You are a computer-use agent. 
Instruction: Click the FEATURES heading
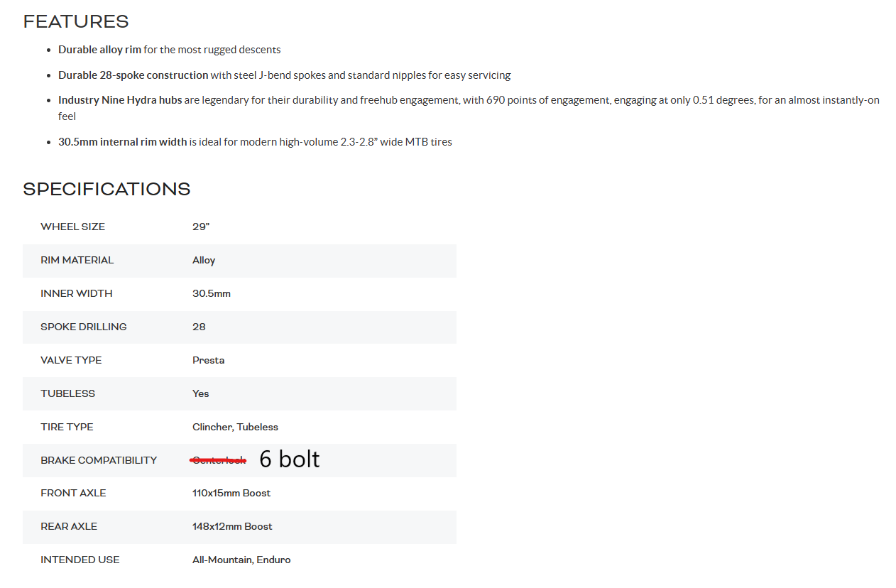(x=76, y=22)
